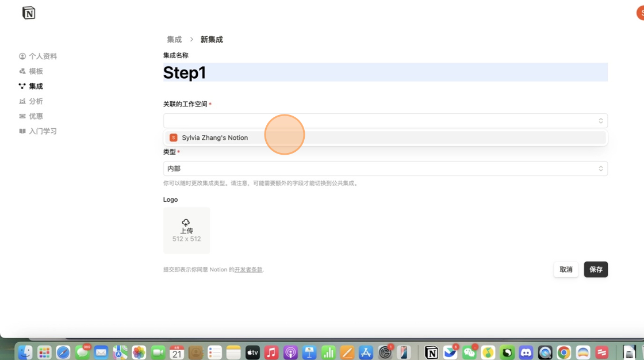
Task: Open Apple TV from the Dock
Action: click(x=252, y=352)
